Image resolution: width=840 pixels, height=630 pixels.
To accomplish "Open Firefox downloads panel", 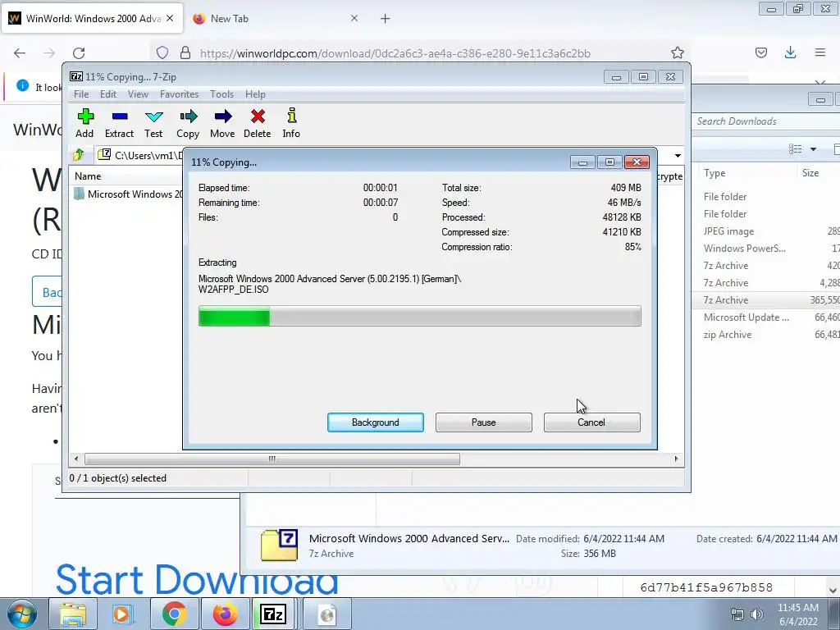I will pos(790,52).
